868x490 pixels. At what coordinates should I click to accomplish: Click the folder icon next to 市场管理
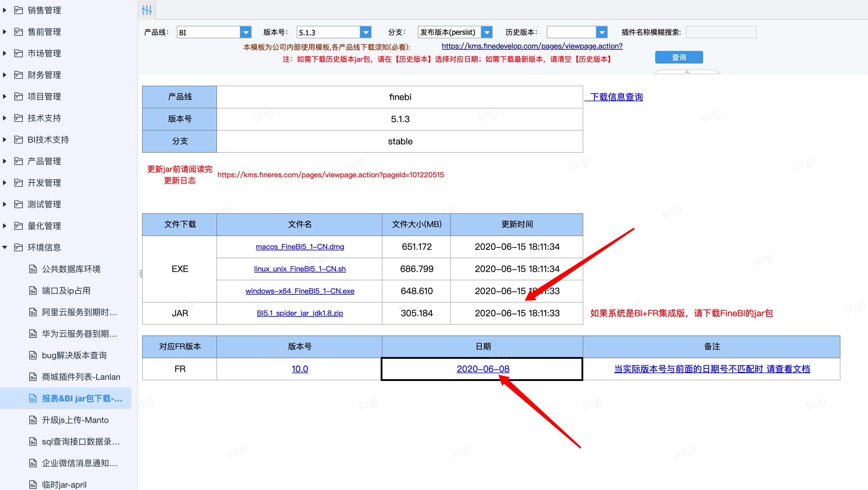tap(19, 53)
